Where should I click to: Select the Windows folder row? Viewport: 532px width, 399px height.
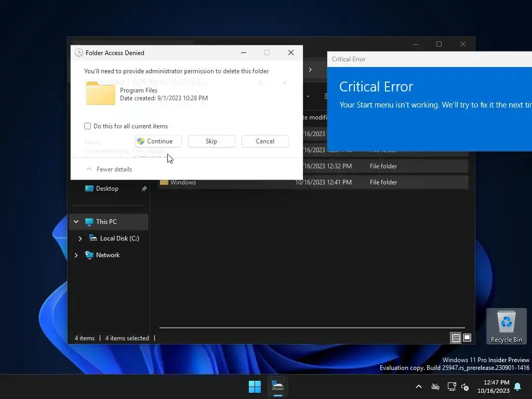click(x=314, y=182)
